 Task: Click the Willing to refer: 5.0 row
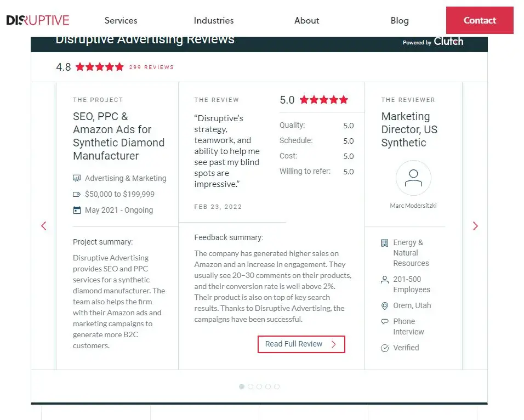tap(316, 172)
